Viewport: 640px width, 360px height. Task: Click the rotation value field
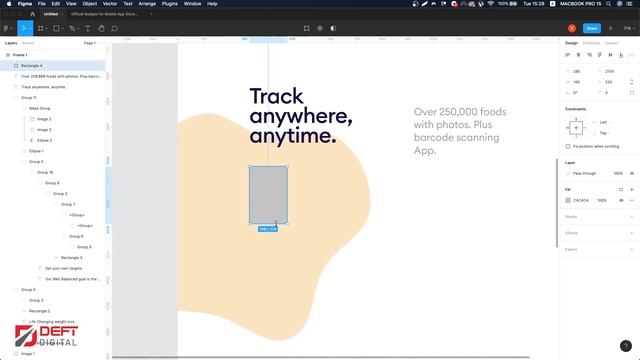click(x=576, y=93)
